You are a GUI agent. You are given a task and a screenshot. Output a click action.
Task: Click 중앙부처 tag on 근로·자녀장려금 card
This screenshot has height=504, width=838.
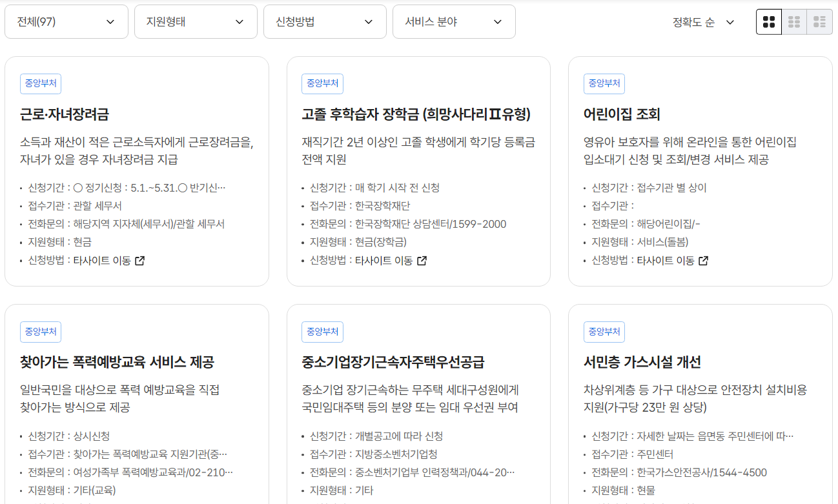pos(41,83)
